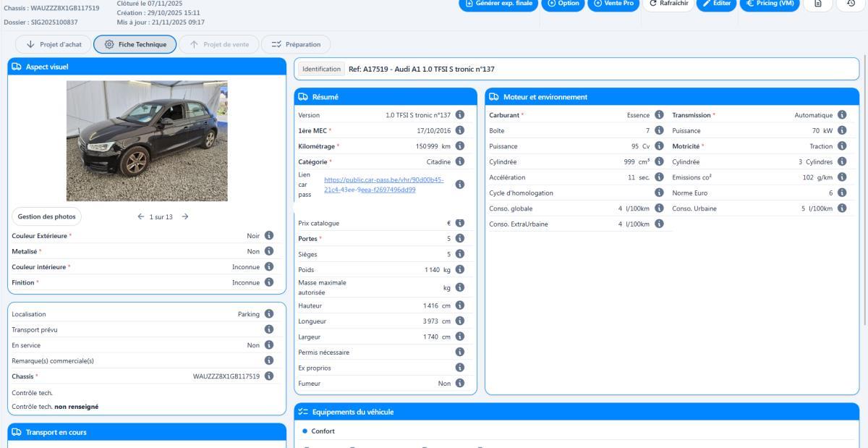Click info icon beside Norme Euro

tap(841, 193)
